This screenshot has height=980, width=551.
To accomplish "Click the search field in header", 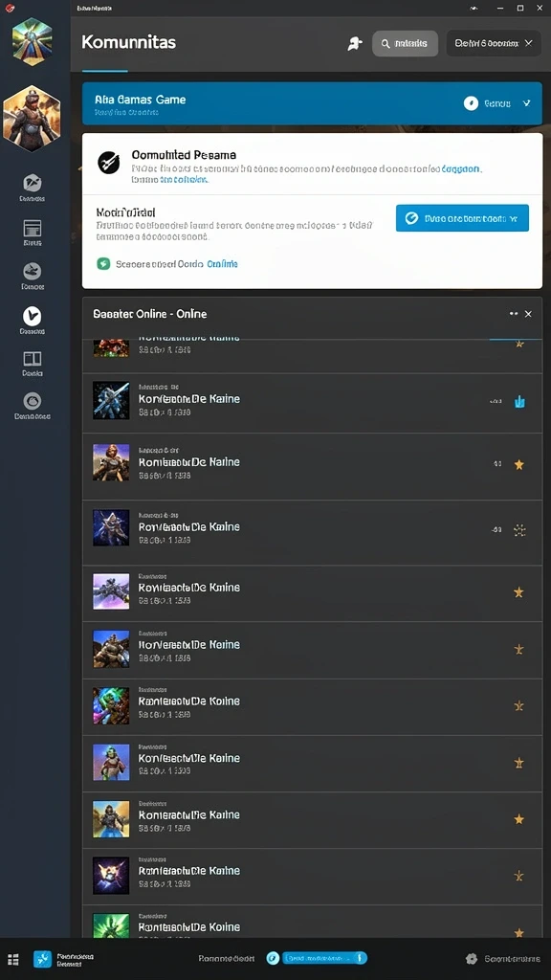I will 405,44.
